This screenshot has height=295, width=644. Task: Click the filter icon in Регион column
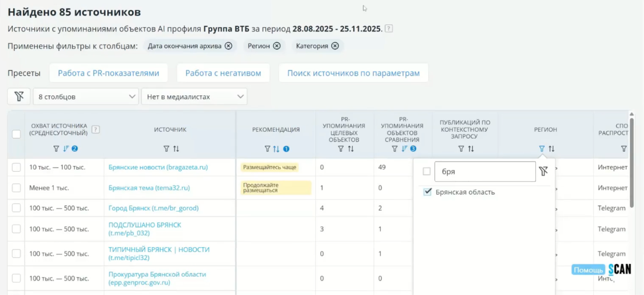542,149
